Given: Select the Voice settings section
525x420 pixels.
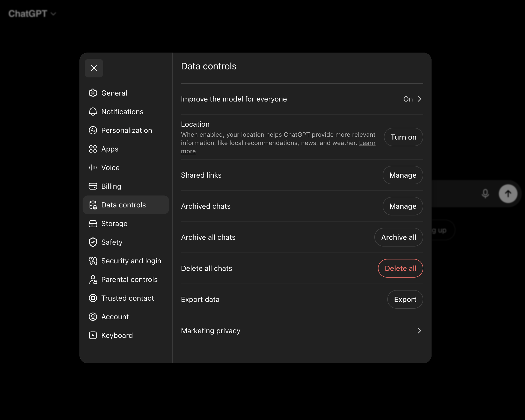Looking at the screenshot, I should click(x=126, y=168).
